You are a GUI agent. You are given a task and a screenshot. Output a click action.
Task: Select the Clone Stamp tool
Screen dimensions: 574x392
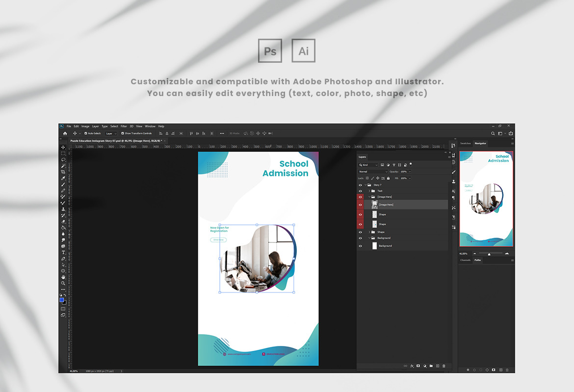(63, 209)
